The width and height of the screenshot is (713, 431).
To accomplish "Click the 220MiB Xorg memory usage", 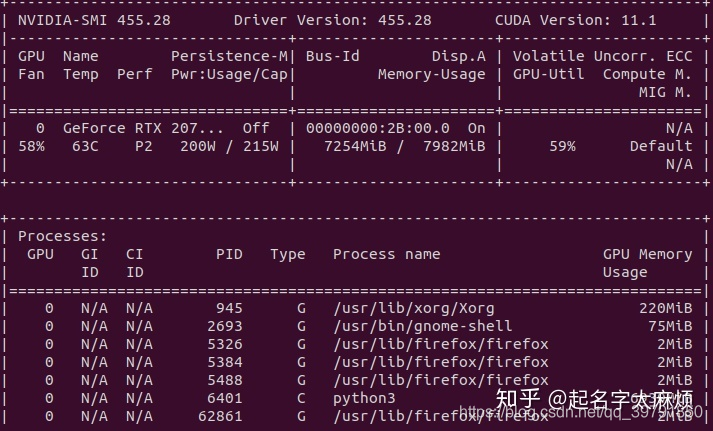I will tap(666, 308).
